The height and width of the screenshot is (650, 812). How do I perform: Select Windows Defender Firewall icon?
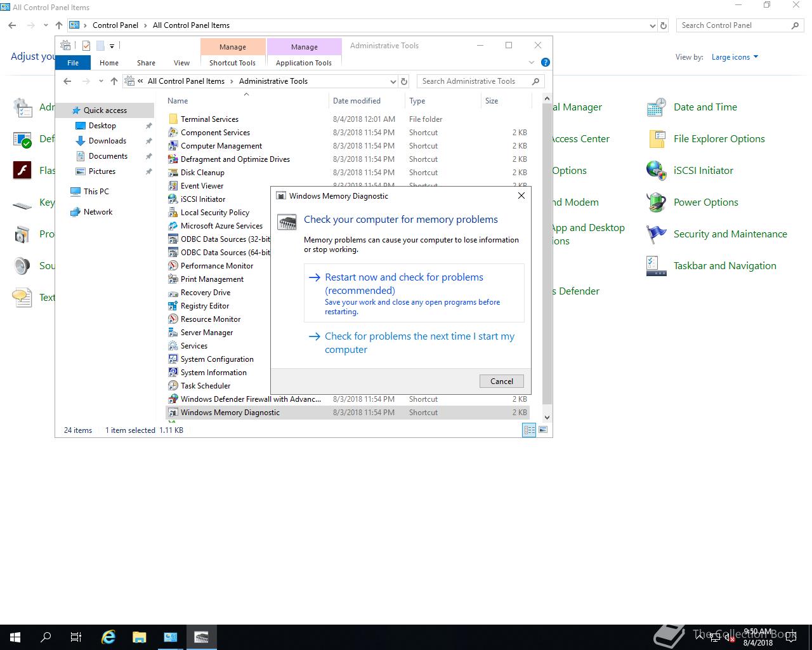[173, 399]
